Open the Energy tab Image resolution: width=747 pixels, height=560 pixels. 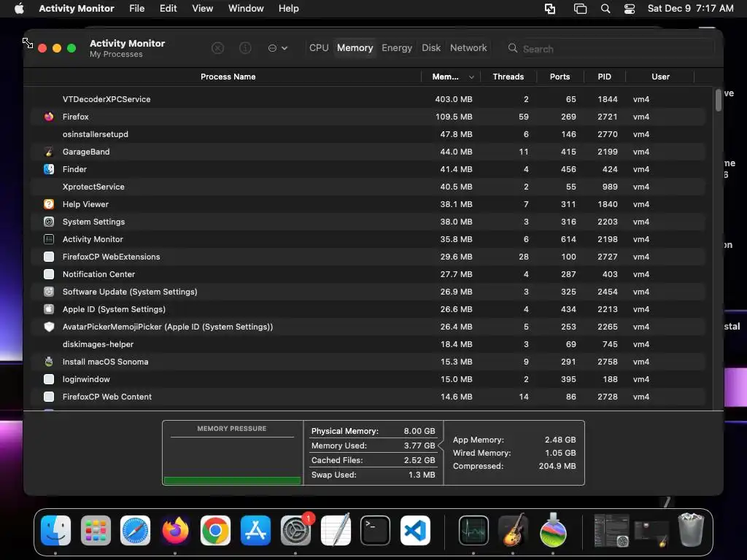397,47
